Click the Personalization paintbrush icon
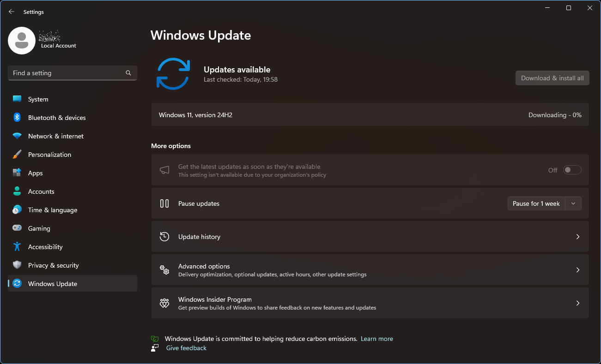 [x=17, y=155]
